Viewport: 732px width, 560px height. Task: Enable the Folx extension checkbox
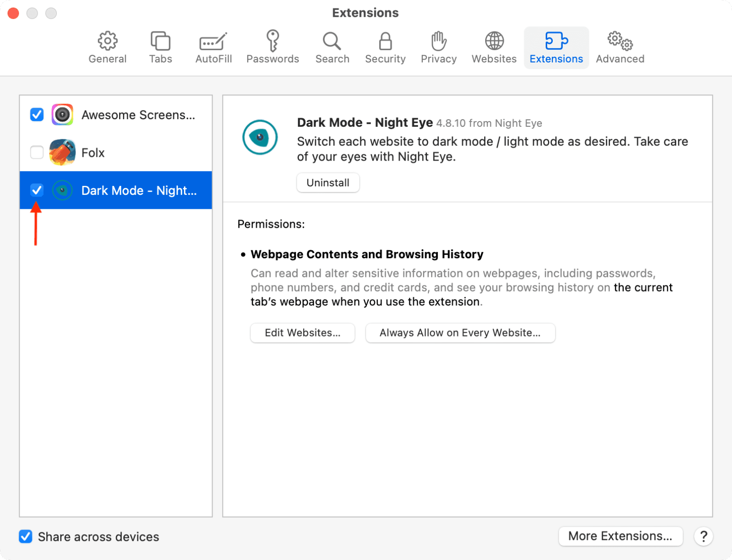[37, 153]
